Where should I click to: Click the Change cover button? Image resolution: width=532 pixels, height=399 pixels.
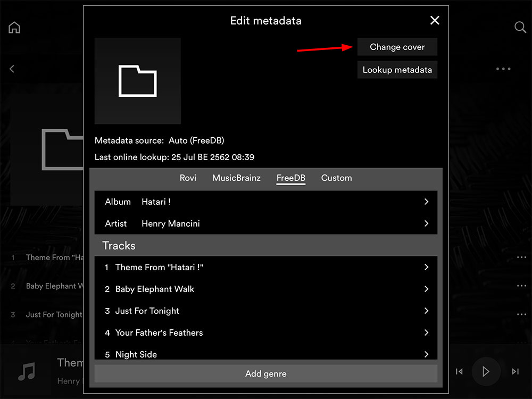click(x=397, y=47)
